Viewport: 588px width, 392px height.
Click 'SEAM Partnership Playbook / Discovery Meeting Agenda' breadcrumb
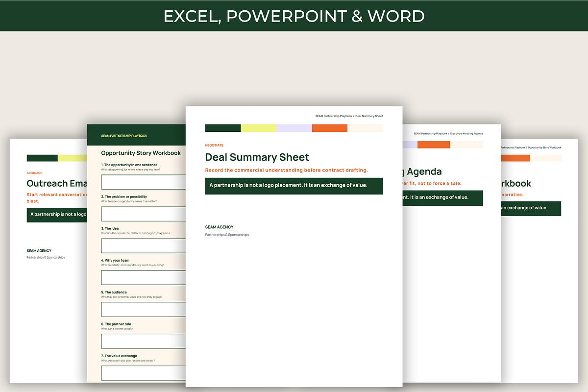448,133
